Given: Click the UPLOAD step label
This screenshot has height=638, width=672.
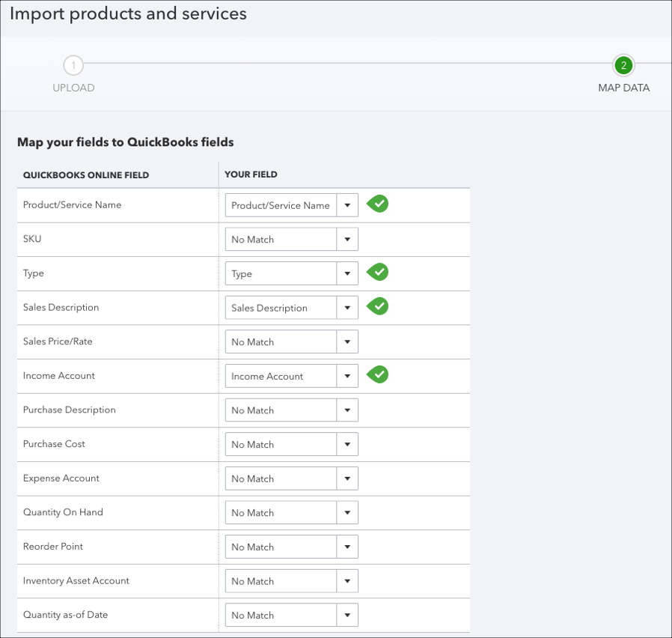Looking at the screenshot, I should click(73, 88).
